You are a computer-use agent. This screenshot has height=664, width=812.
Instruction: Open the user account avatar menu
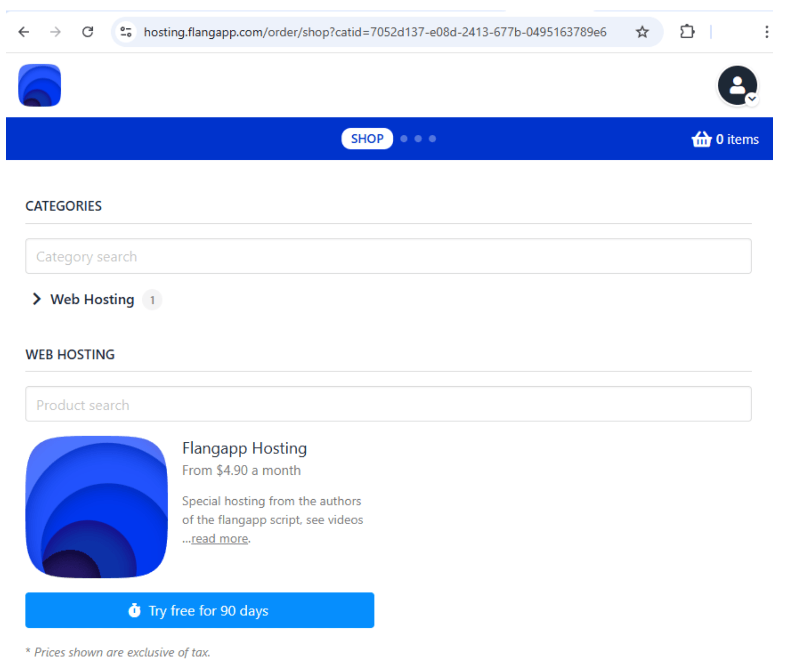click(x=737, y=85)
